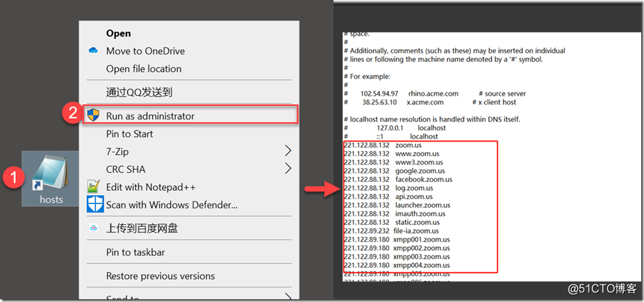The image size is (644, 302).
Task: Select Move to OneDrive
Action: point(145,51)
